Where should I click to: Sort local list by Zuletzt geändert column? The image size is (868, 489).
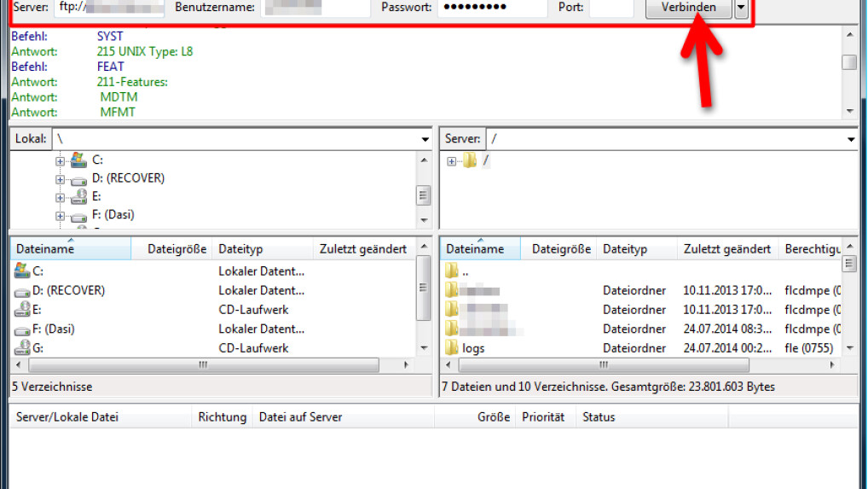click(x=364, y=249)
